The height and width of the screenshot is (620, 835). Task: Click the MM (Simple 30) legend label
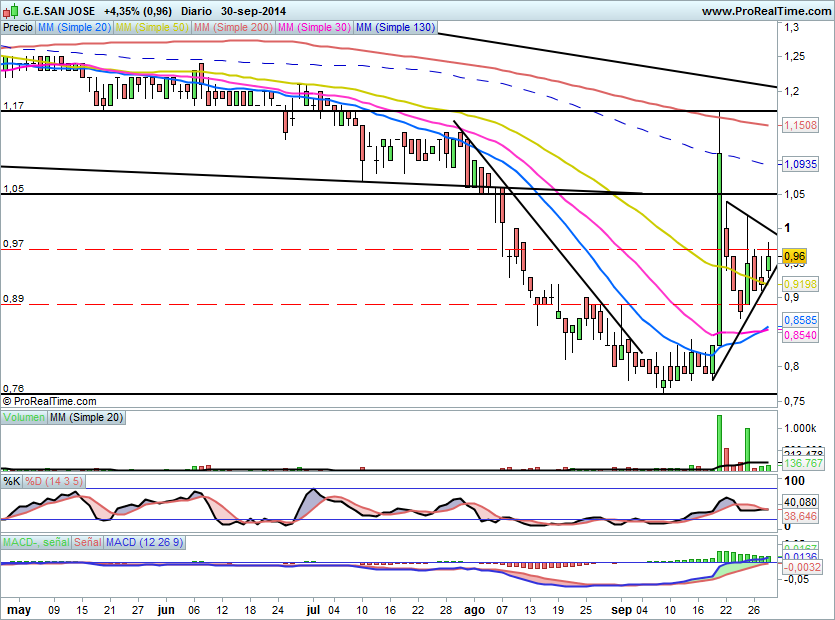(313, 28)
